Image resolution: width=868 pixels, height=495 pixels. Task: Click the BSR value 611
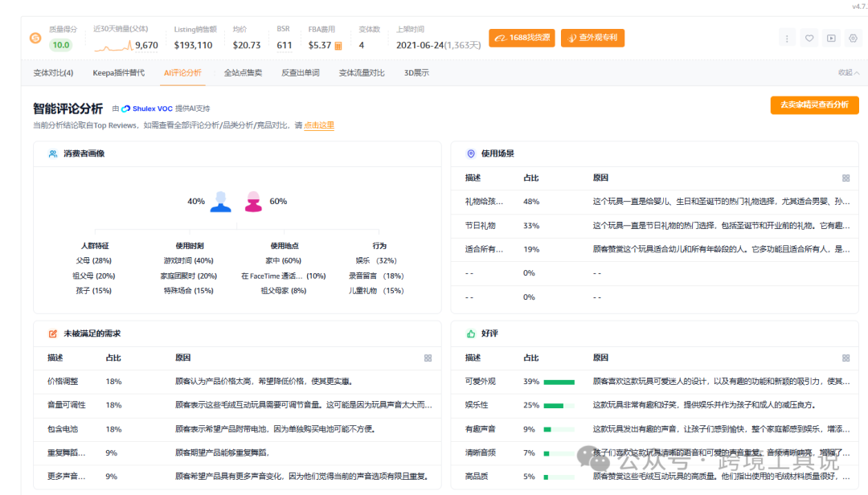285,46
